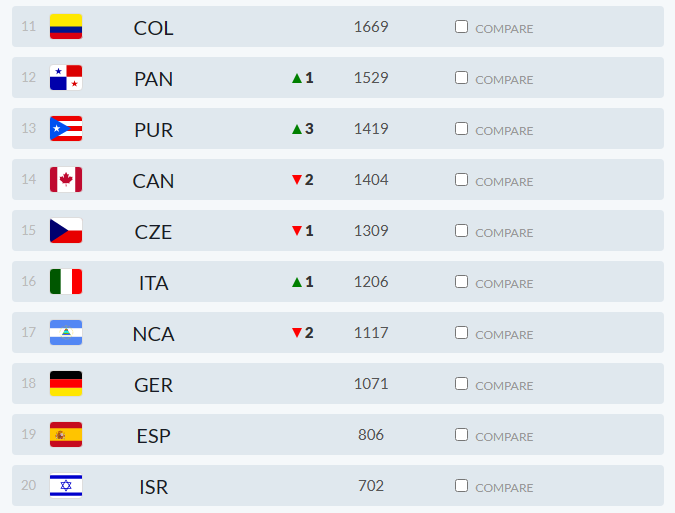Tick the compare checkbox for GER
Image resolution: width=675 pixels, height=513 pixels.
(461, 384)
